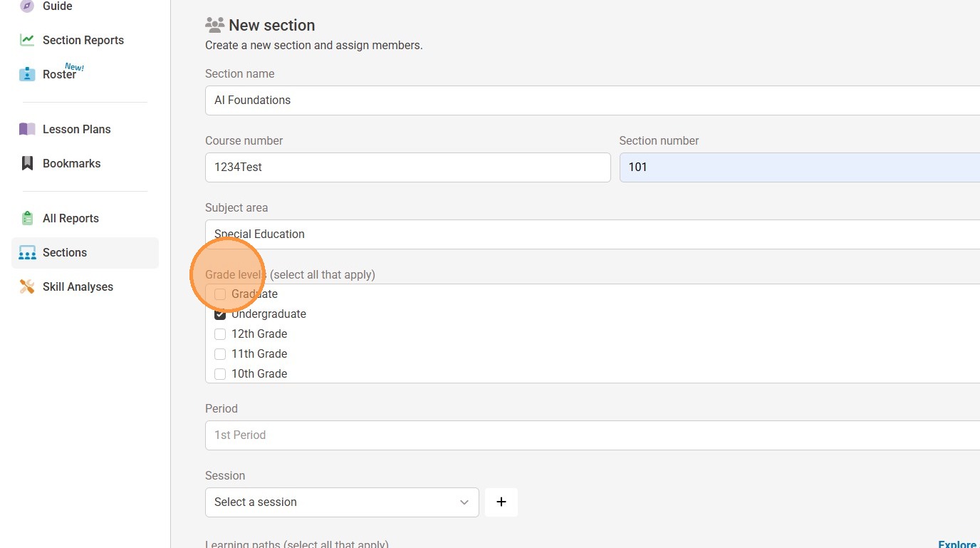The height and width of the screenshot is (548, 980).
Task: Click the Section name input field
Action: pos(591,100)
